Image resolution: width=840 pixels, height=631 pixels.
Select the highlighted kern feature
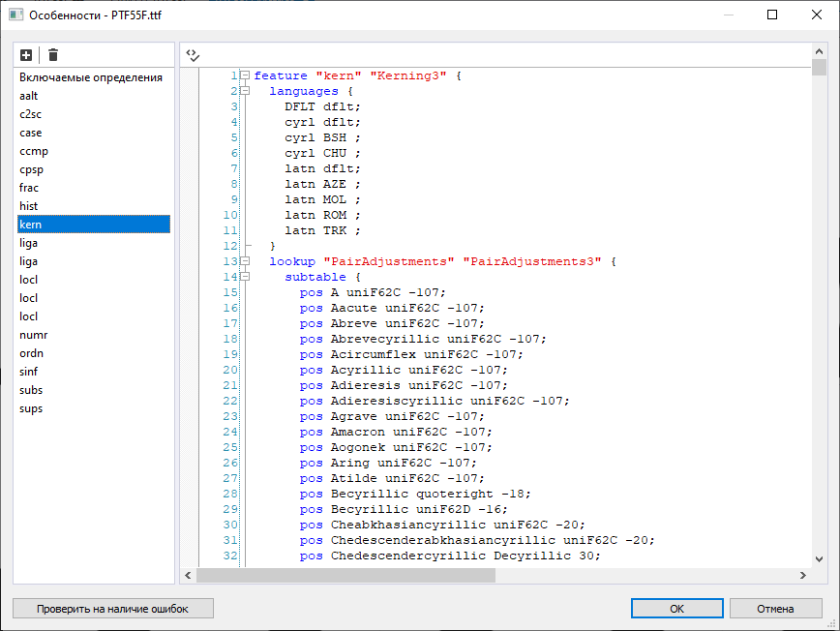click(94, 225)
